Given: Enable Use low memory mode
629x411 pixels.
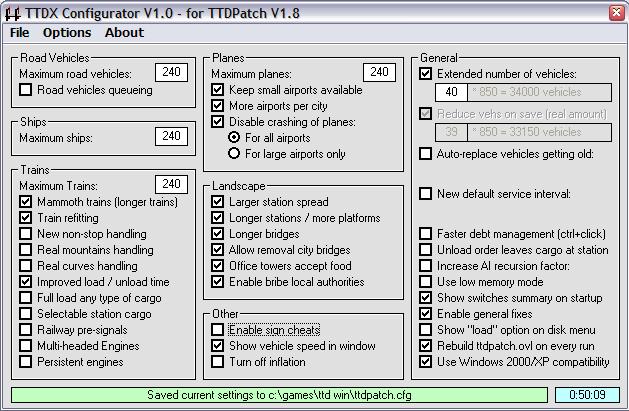Looking at the screenshot, I should [x=426, y=281].
